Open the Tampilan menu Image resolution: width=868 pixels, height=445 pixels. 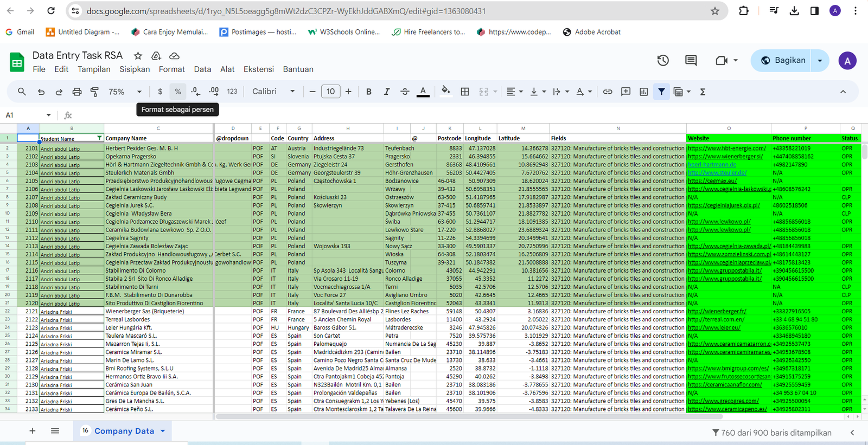click(94, 69)
